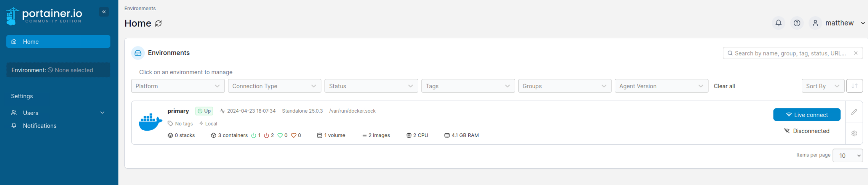
Task: Open the Sort By dropdown
Action: (822, 86)
